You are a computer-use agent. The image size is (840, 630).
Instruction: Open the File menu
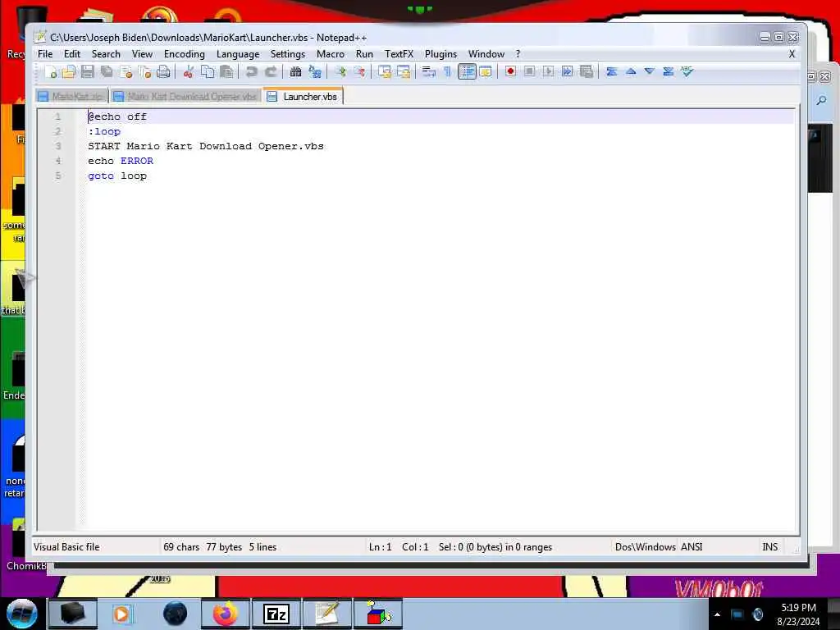click(x=45, y=54)
